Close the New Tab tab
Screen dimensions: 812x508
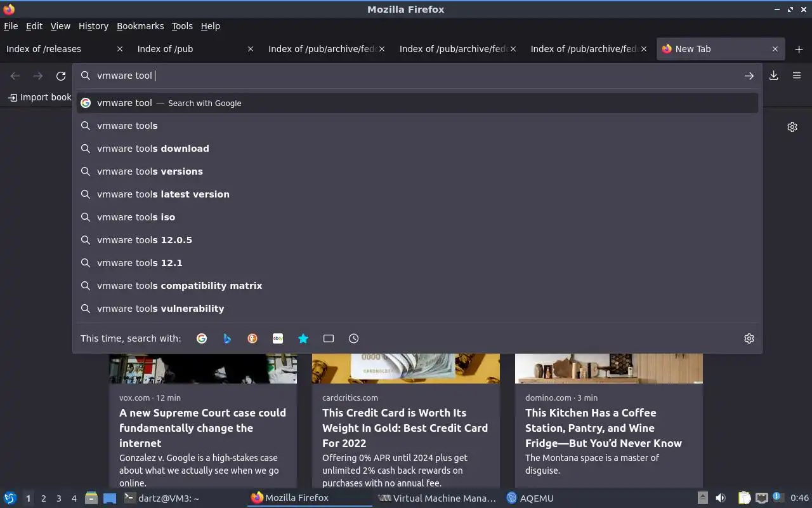click(775, 49)
